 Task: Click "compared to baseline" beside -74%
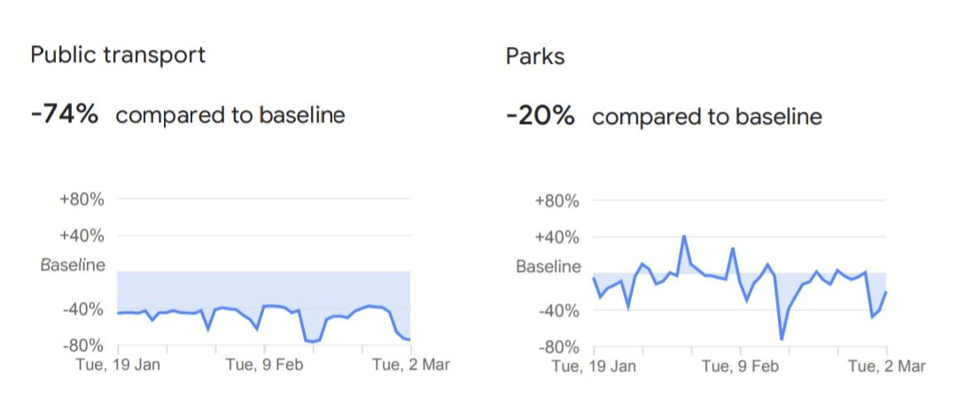pyautogui.click(x=230, y=115)
